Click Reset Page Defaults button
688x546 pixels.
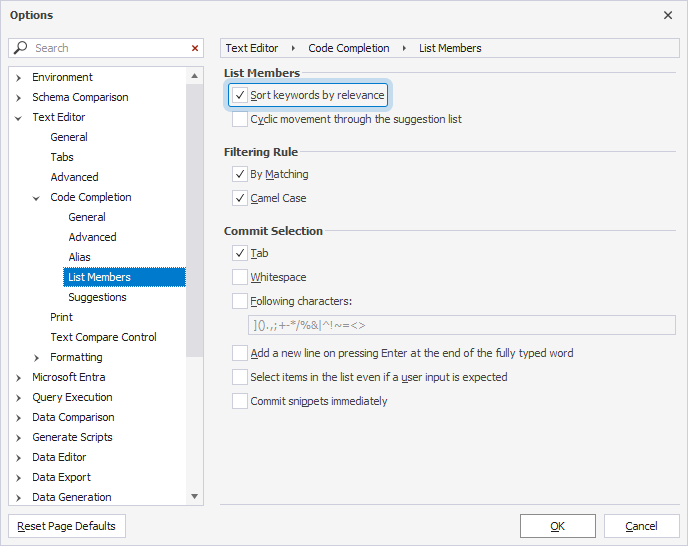(x=67, y=526)
